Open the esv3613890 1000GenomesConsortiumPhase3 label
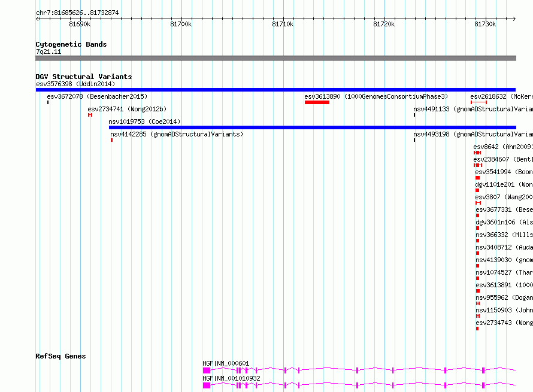The height and width of the screenshot is (392, 533). pos(376,96)
